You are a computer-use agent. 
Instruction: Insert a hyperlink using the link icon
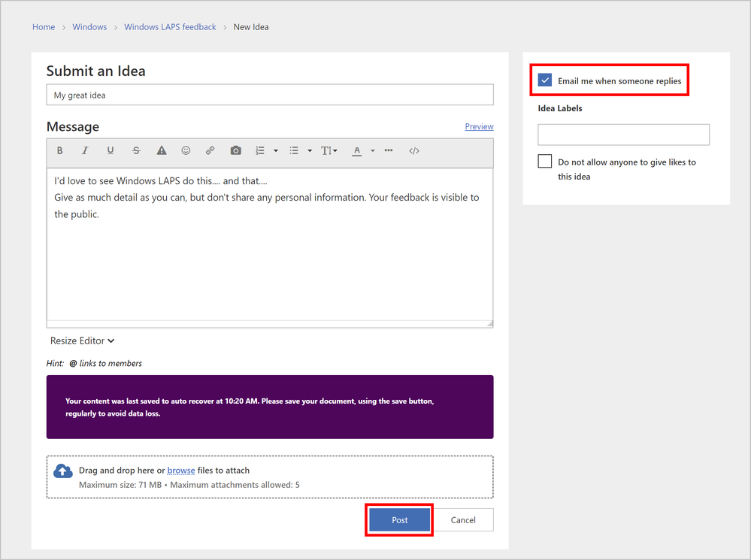pos(210,151)
